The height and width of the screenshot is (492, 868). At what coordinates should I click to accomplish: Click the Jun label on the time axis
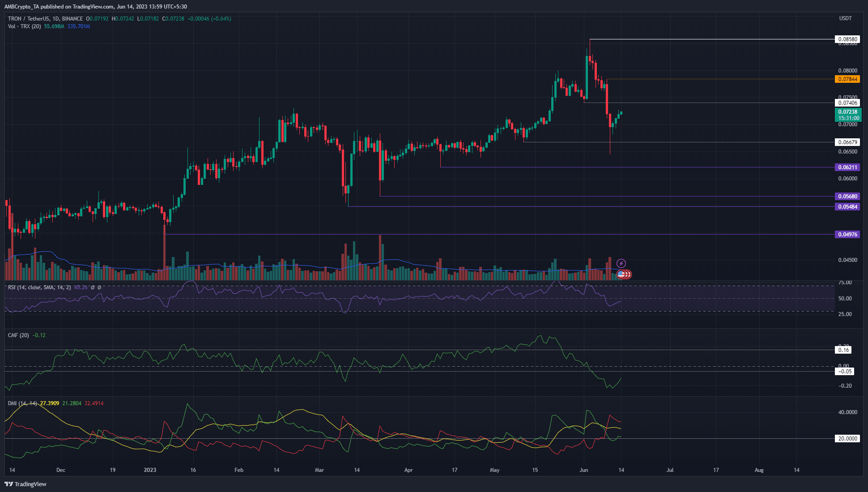(583, 470)
